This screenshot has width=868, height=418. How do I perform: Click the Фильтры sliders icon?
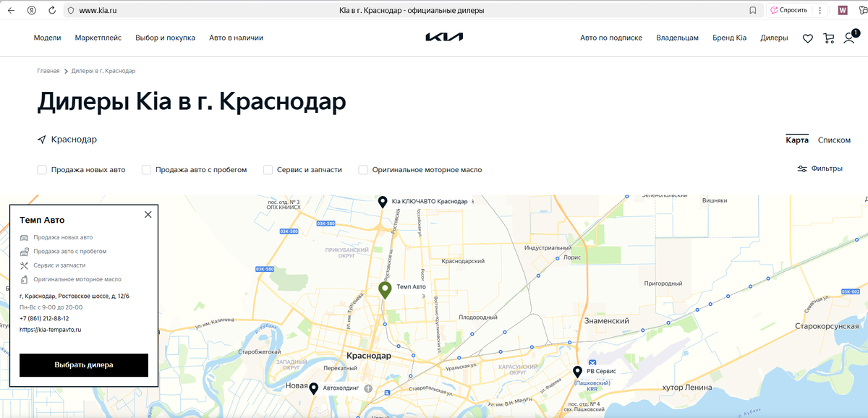802,169
